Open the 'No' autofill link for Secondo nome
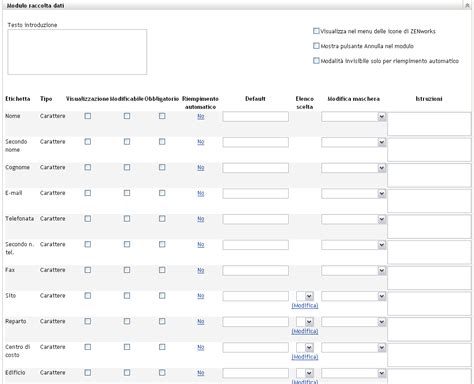This screenshot has height=384, width=474. [x=201, y=142]
